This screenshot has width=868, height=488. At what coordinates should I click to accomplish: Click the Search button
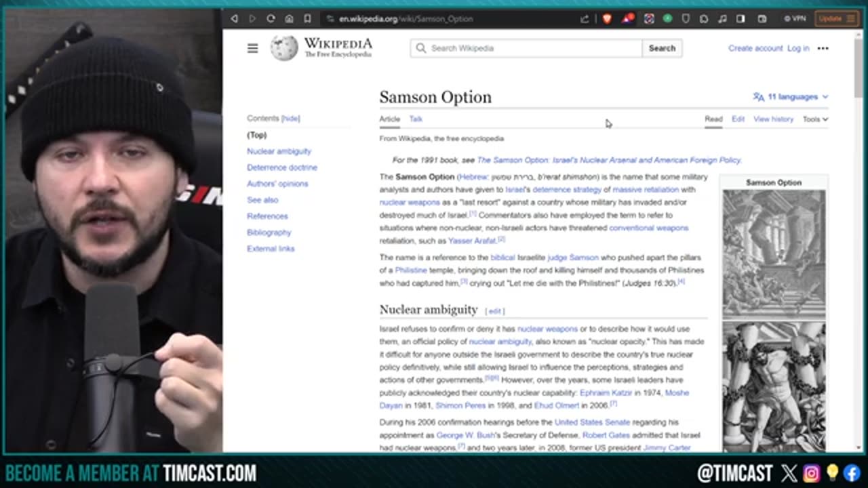[x=662, y=48]
